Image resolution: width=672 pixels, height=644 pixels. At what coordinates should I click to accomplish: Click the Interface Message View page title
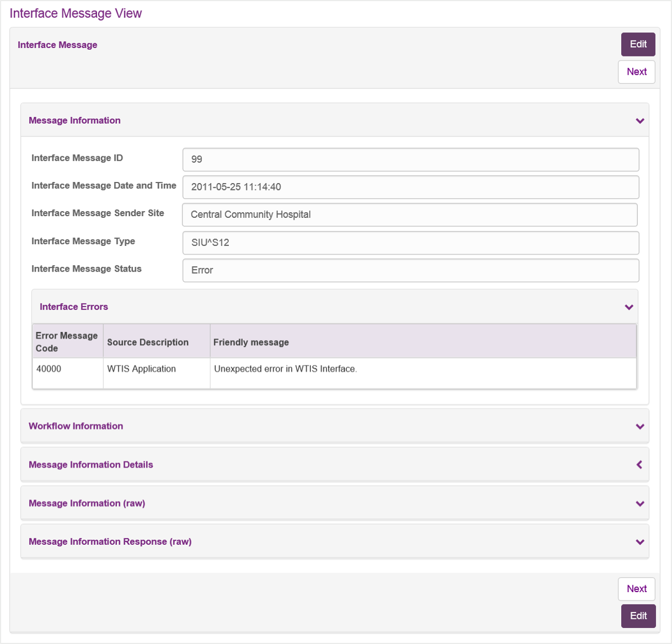point(75,13)
